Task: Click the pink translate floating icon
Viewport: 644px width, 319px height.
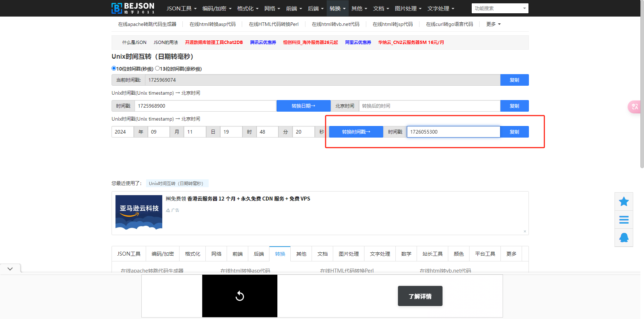Action: [x=635, y=107]
